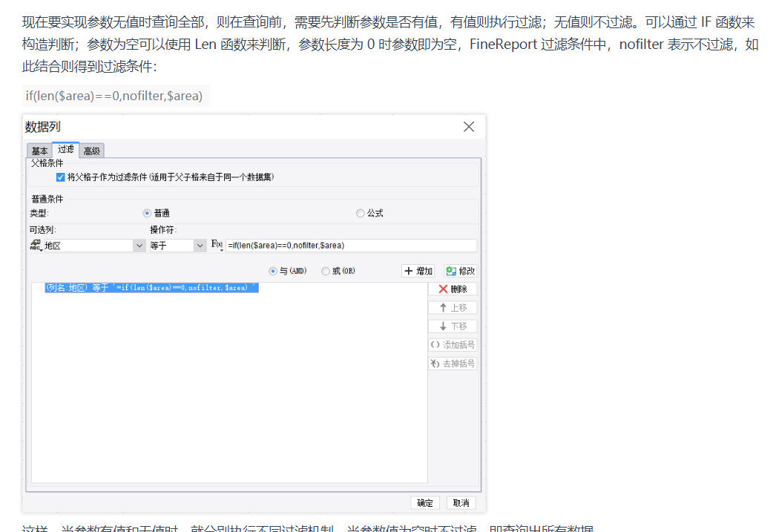Click the 下移 button
Image resolution: width=773 pixels, height=532 pixels.
coord(453,326)
